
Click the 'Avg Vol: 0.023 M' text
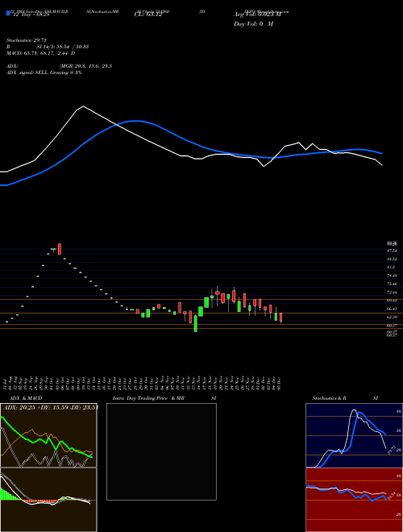257,15
